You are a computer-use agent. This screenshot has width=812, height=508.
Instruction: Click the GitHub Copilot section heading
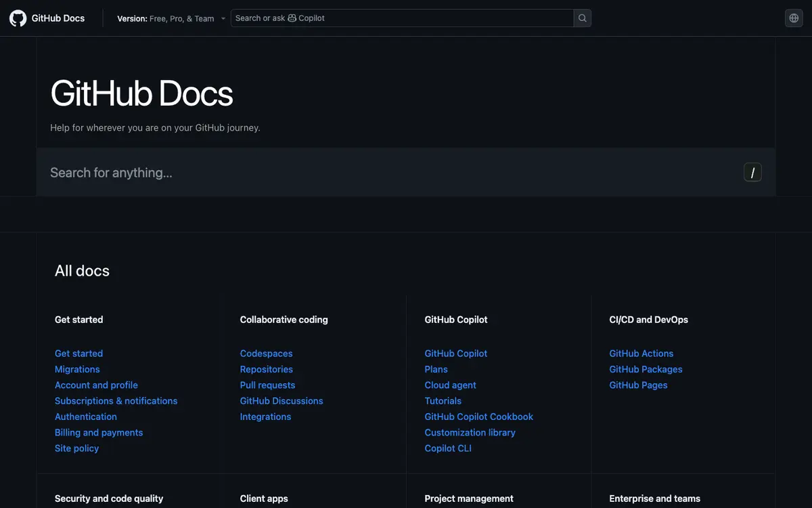[x=456, y=320]
